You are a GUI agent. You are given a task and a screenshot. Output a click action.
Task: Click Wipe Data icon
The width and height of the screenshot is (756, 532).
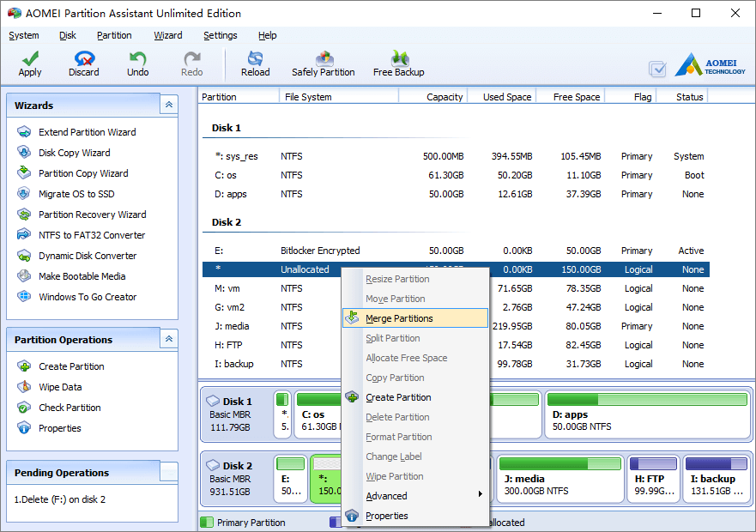(x=24, y=387)
